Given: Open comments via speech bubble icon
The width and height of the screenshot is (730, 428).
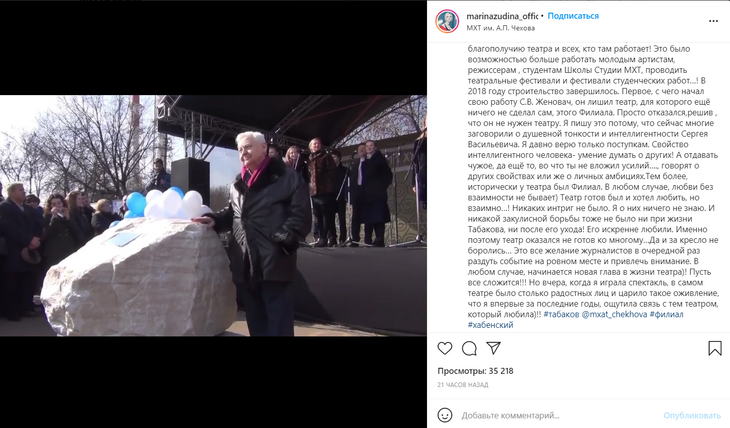Looking at the screenshot, I should (x=469, y=348).
